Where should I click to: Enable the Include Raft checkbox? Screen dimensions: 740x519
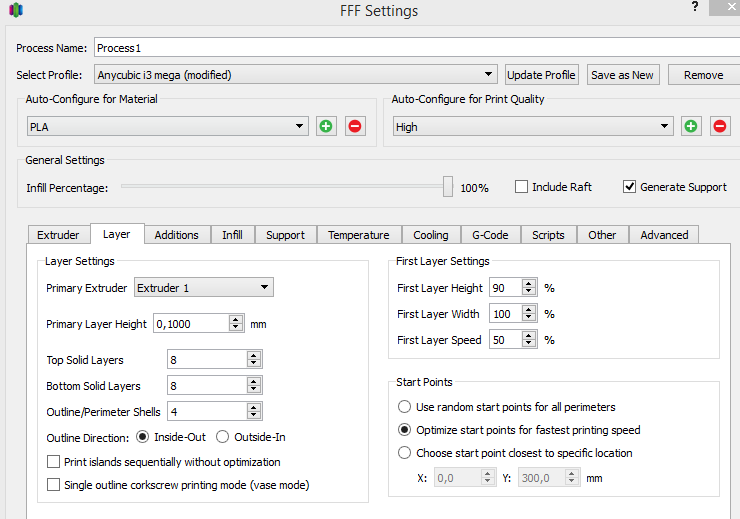tap(522, 187)
